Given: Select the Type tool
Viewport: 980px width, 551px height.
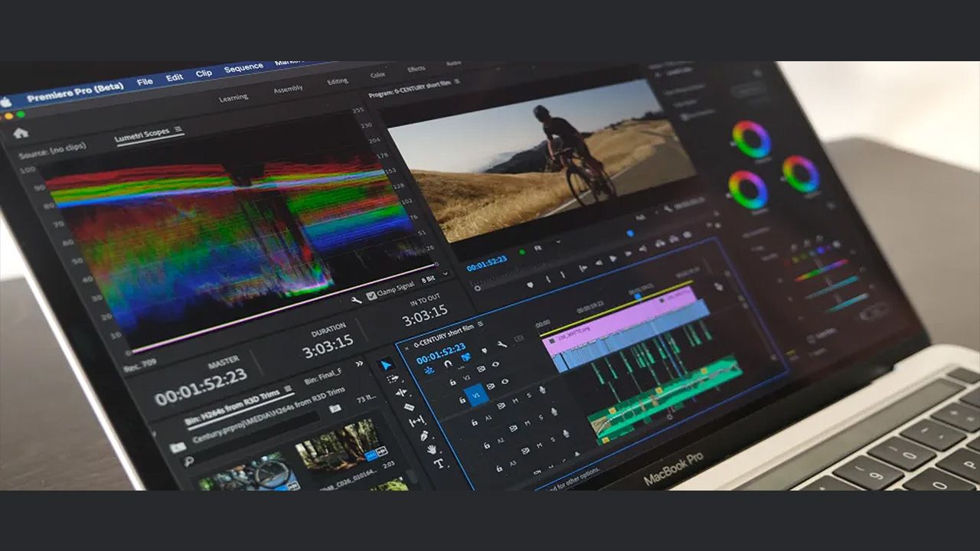Looking at the screenshot, I should point(439,463).
